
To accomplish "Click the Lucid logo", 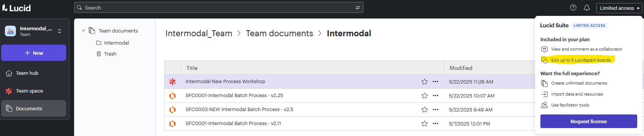I will [16, 8].
